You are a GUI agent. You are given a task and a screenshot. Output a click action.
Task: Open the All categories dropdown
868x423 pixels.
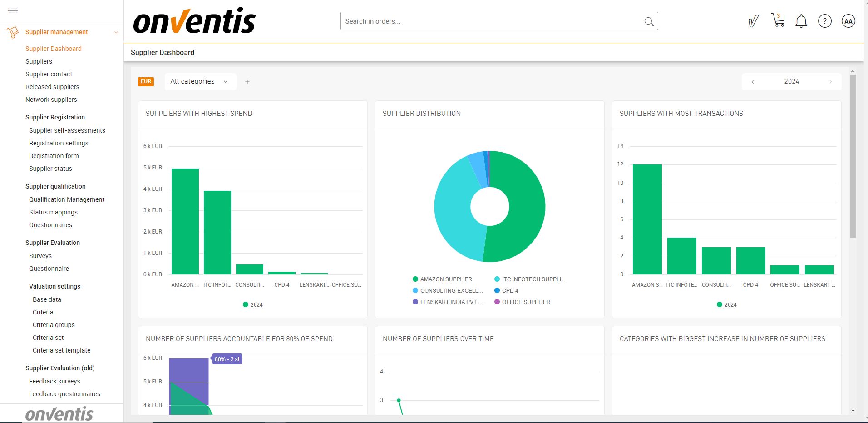click(200, 82)
